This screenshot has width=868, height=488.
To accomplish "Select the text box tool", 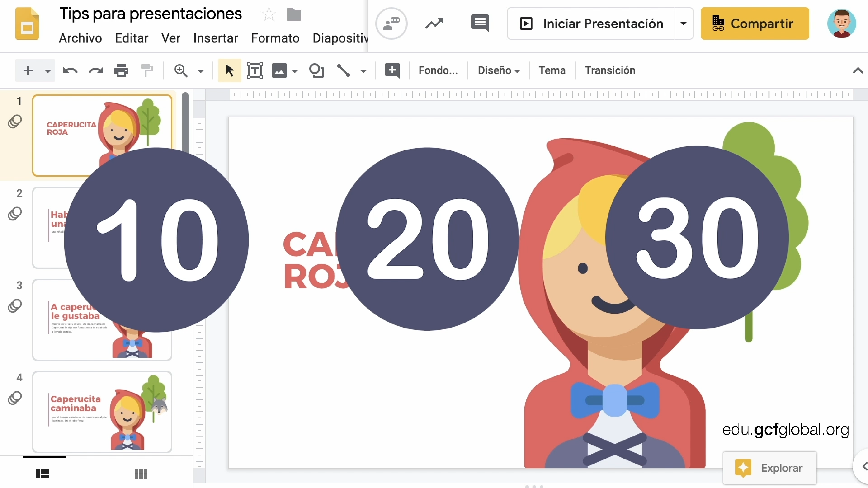I will point(255,70).
